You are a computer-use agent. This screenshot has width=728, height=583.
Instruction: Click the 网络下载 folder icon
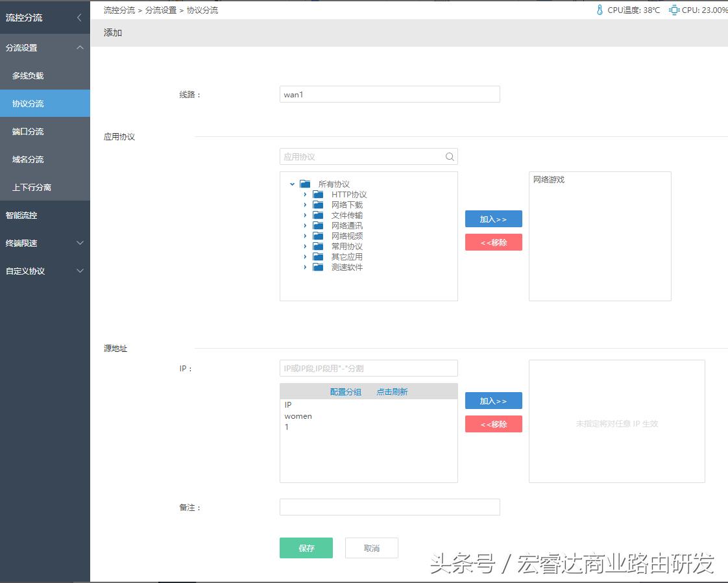318,205
